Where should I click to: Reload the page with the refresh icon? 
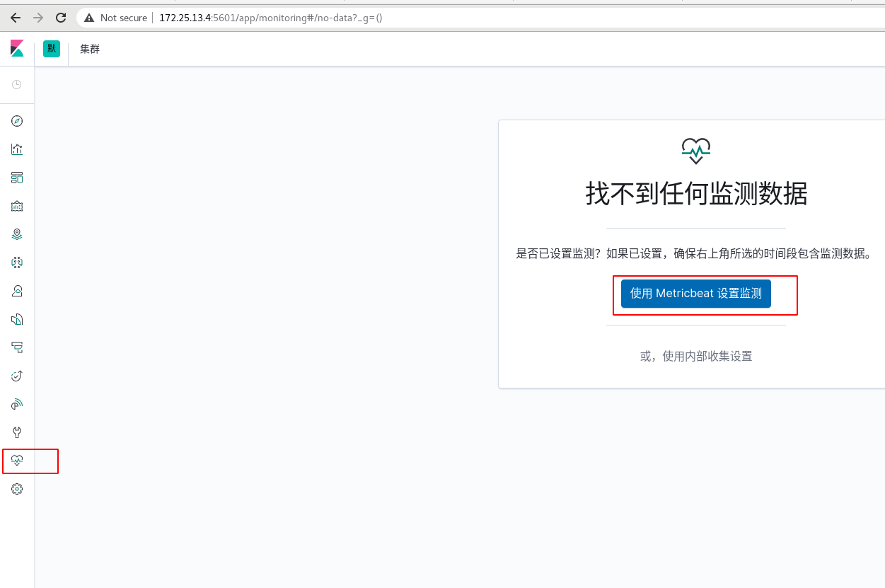tap(61, 18)
